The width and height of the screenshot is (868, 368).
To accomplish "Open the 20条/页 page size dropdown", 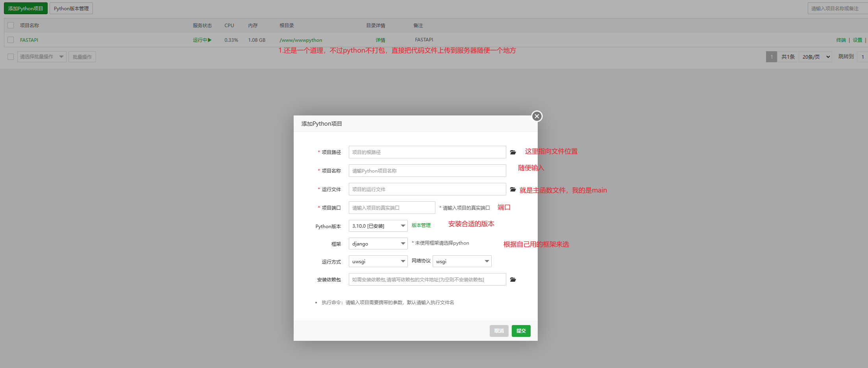I will 815,57.
